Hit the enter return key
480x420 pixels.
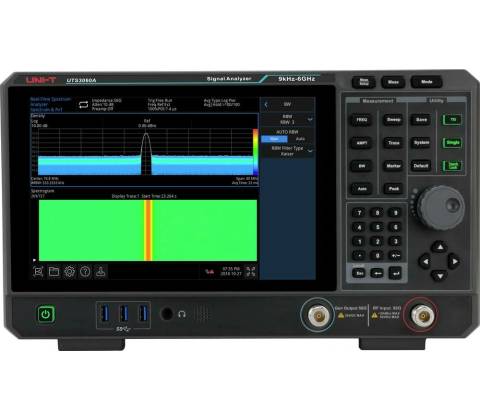(x=395, y=273)
